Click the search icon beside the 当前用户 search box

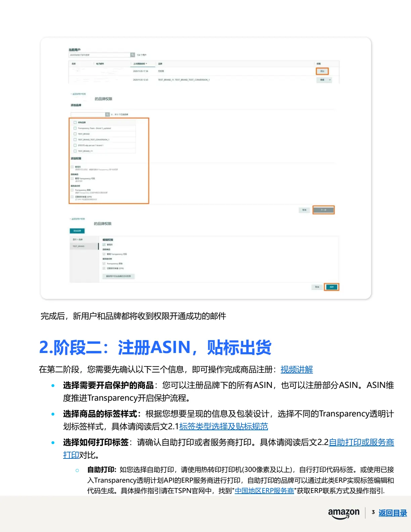pos(133,55)
